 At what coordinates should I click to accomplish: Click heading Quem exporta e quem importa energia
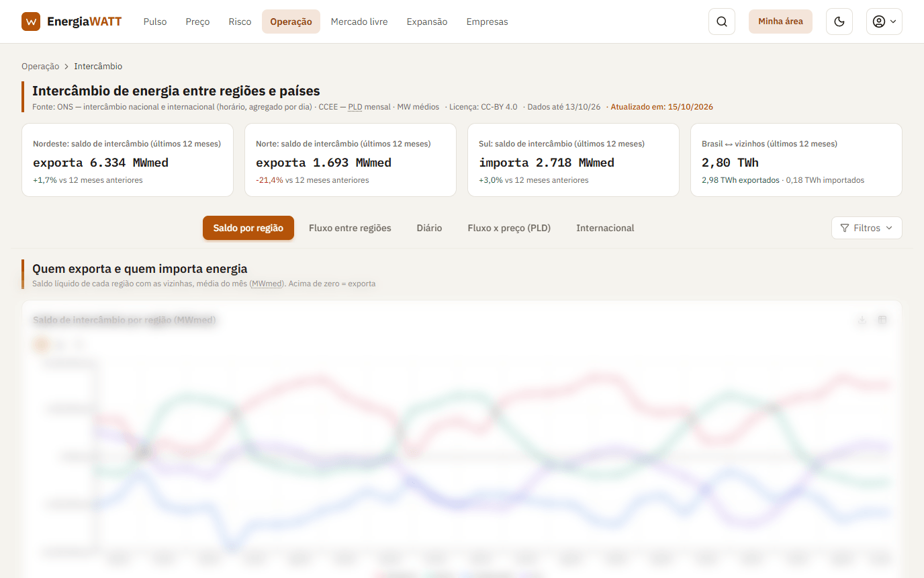pyautogui.click(x=140, y=269)
